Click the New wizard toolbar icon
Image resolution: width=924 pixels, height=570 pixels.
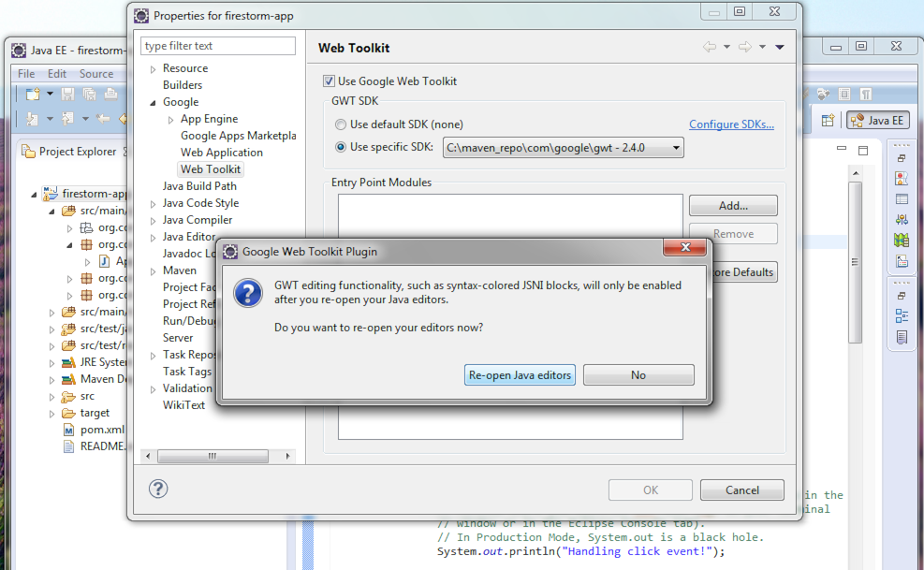point(33,94)
